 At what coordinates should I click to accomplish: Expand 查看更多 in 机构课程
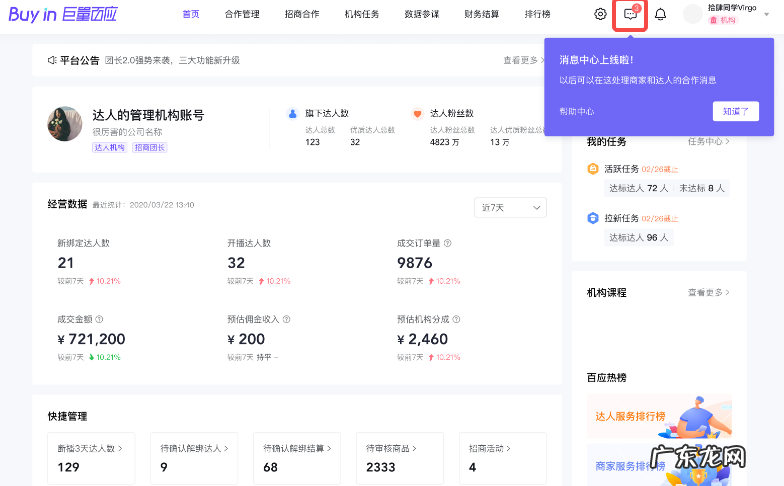(x=708, y=292)
